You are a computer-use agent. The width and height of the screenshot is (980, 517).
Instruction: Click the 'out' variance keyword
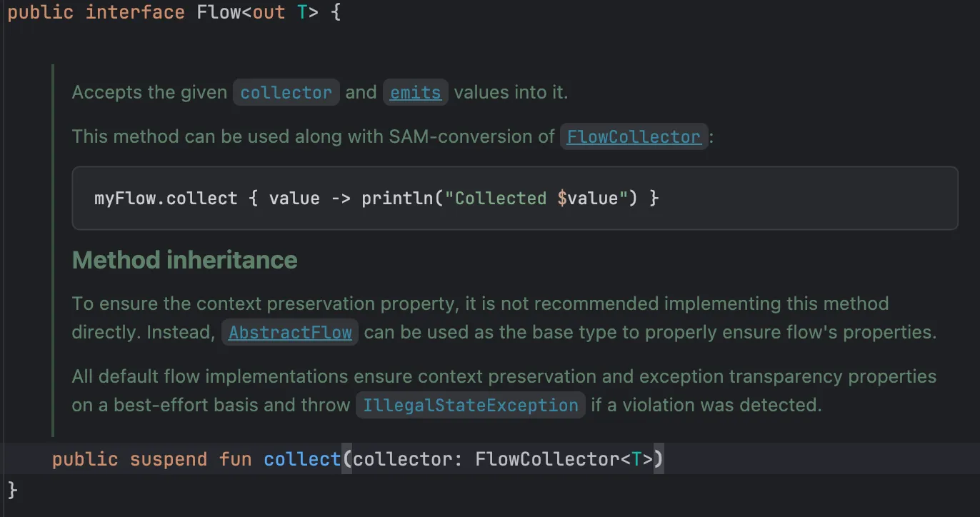pos(269,13)
